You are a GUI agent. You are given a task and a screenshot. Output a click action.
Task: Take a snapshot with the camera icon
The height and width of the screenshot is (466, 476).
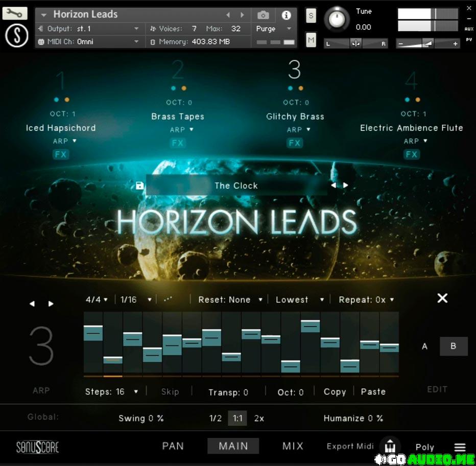pos(263,15)
